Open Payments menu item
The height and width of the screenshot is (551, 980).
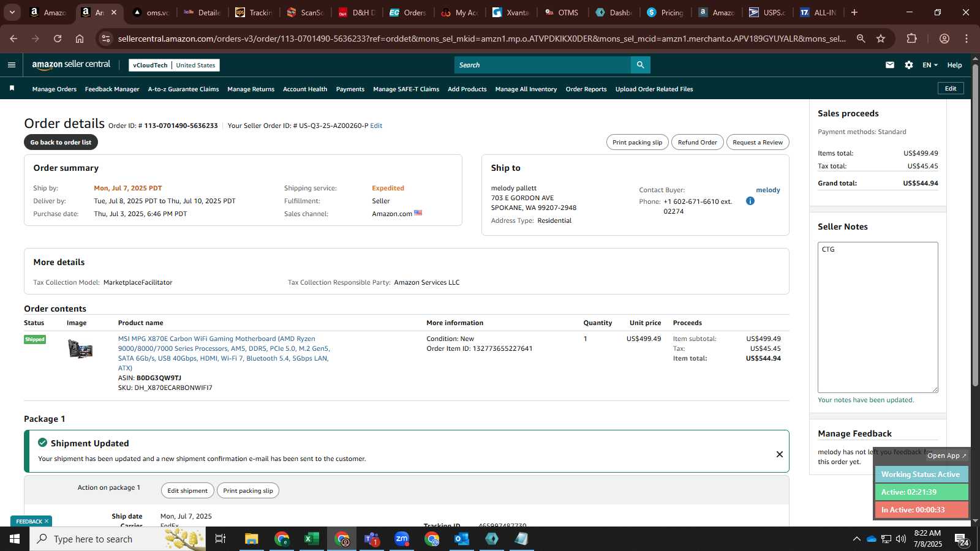350,89
